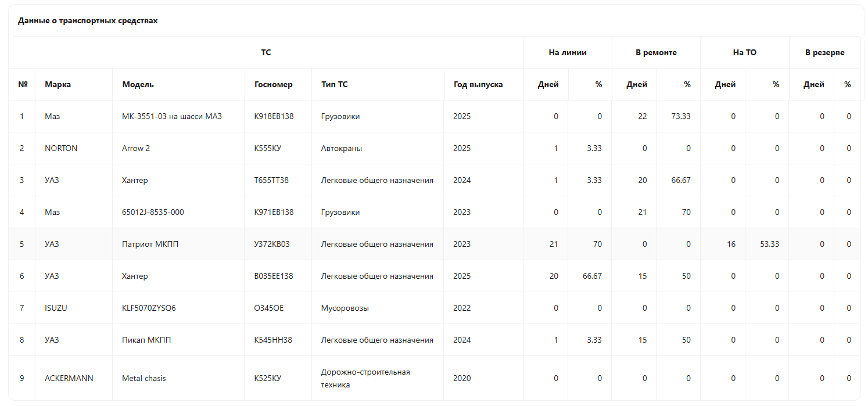This screenshot has width=868, height=406.
Task: Select the В ремонте group header
Action: point(655,52)
